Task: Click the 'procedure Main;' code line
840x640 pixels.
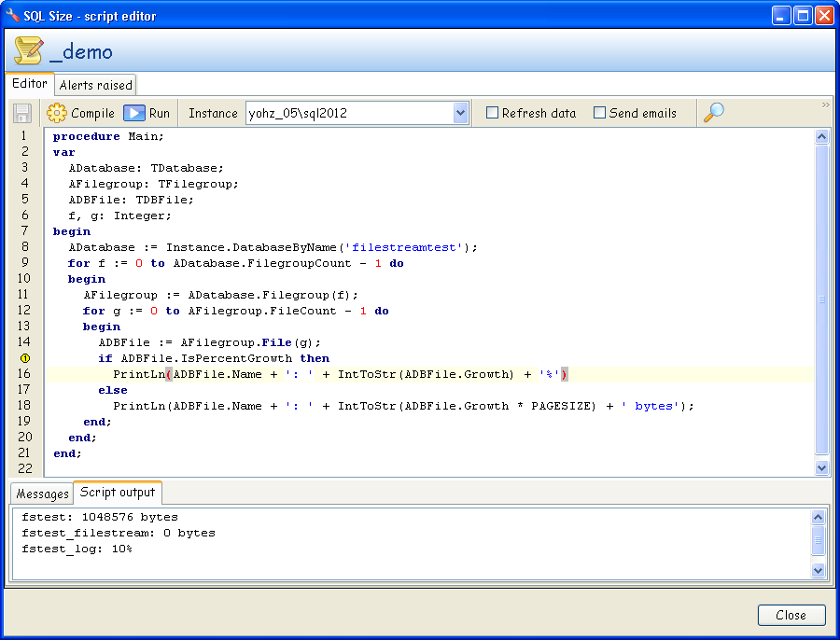Action: pyautogui.click(x=108, y=136)
